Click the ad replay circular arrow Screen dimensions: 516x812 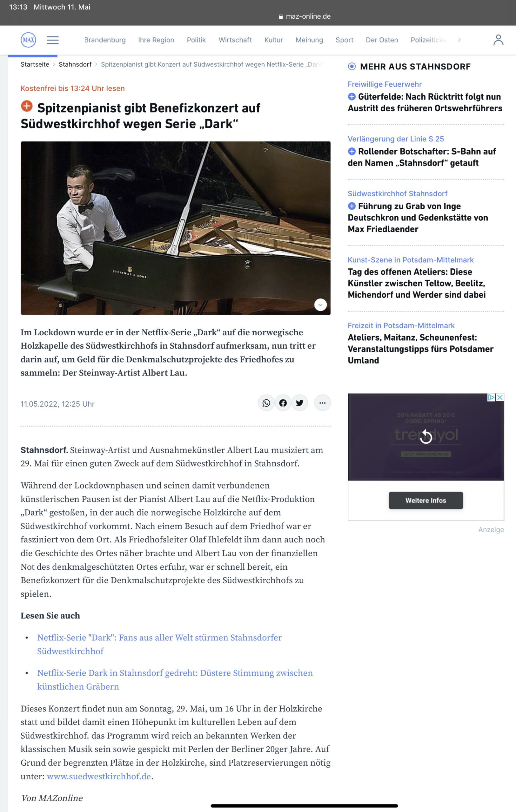pos(426,437)
